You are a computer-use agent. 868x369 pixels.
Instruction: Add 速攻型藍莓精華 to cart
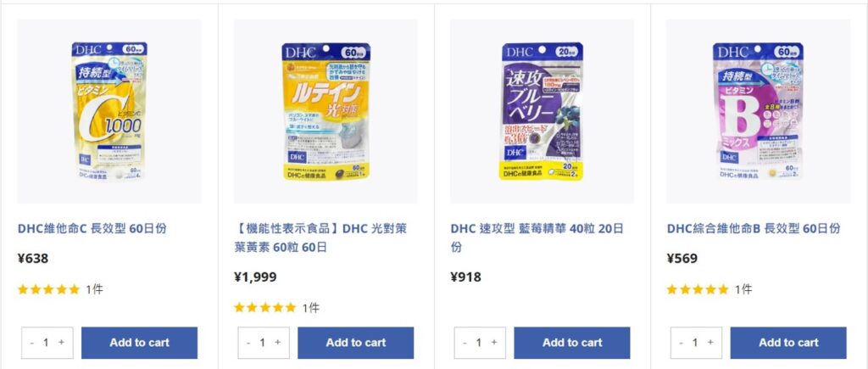tap(572, 343)
